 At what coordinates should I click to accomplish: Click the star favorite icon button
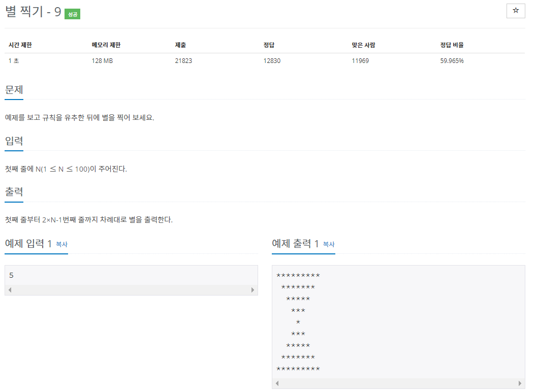[516, 11]
